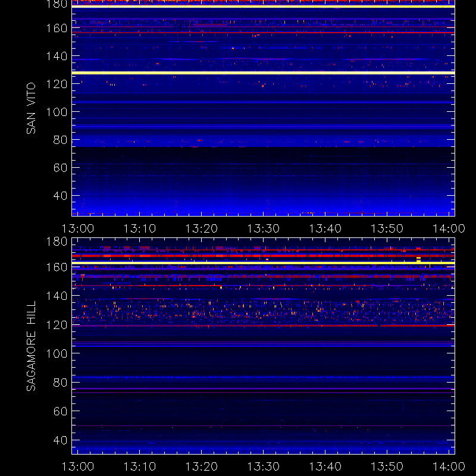Pick the 100 tick label on Sagamore Hill axis
This screenshot has width=476, height=476.
(57, 353)
